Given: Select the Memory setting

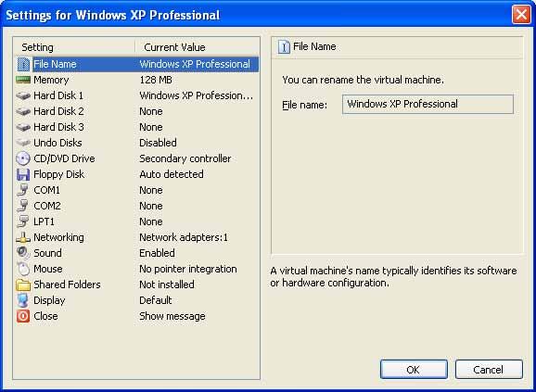Looking at the screenshot, I should click(x=51, y=80).
